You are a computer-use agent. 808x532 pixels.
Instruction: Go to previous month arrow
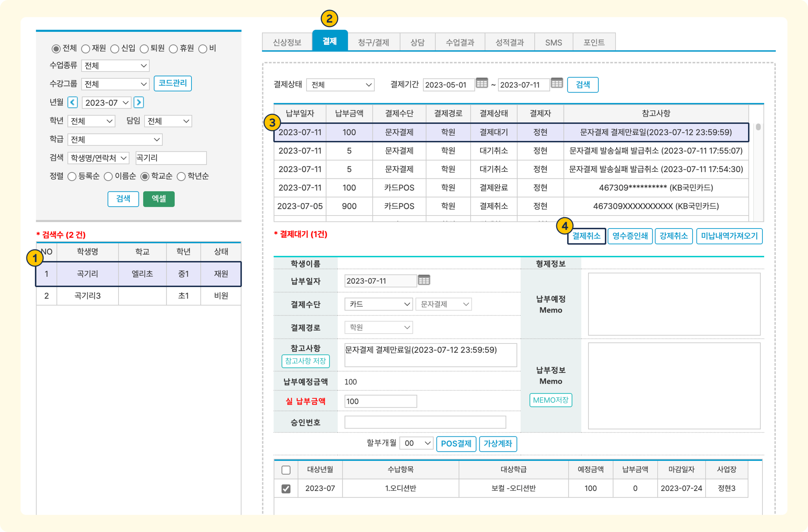(x=72, y=103)
